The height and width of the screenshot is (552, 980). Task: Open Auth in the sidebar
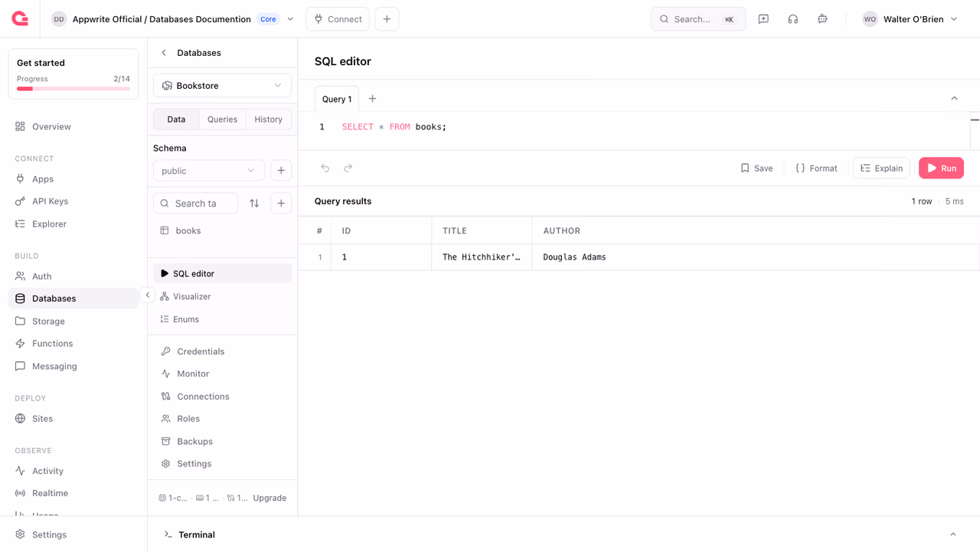pyautogui.click(x=73, y=276)
